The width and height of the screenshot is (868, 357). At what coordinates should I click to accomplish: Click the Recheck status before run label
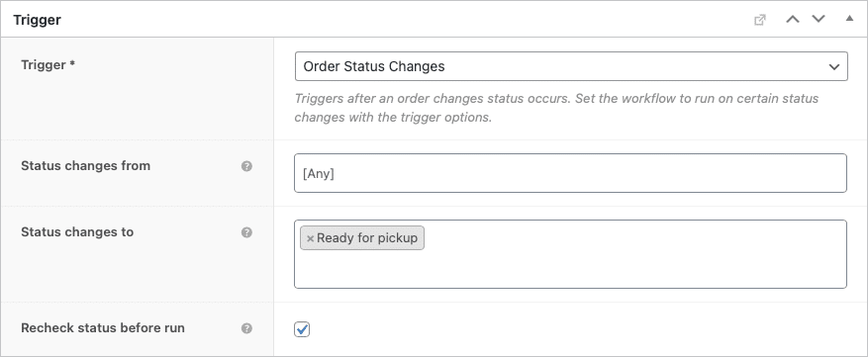pyautogui.click(x=102, y=327)
